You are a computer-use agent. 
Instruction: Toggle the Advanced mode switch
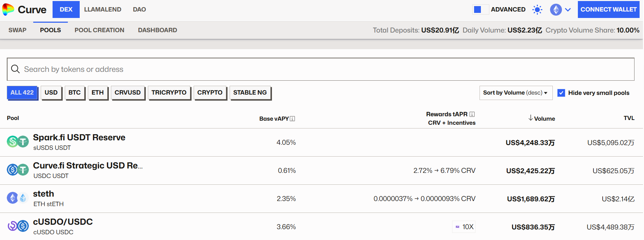[x=480, y=9]
